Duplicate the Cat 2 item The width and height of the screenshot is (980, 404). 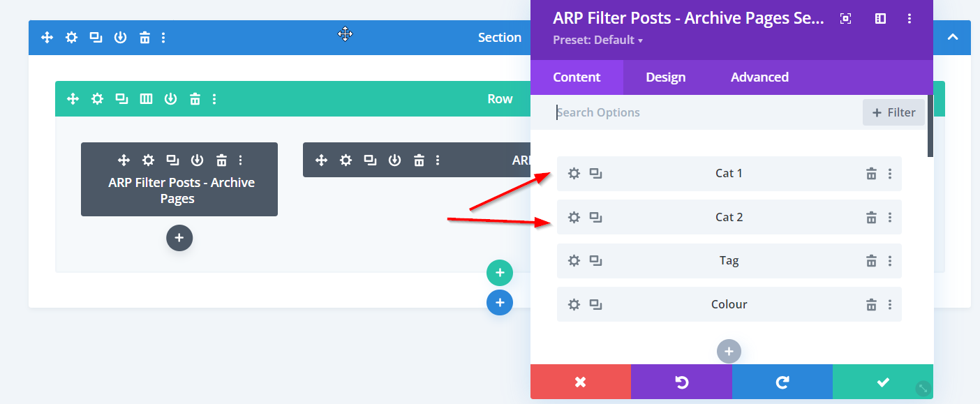pyautogui.click(x=595, y=218)
